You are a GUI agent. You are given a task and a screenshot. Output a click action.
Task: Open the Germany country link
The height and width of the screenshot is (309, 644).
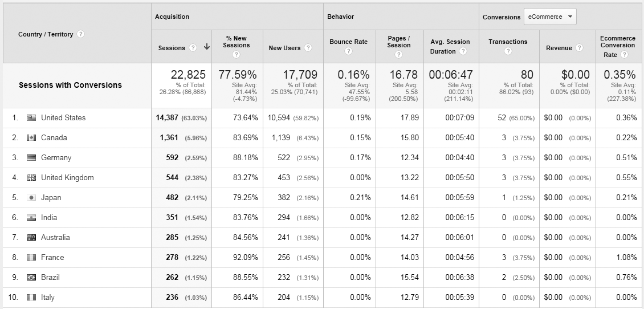tap(56, 158)
